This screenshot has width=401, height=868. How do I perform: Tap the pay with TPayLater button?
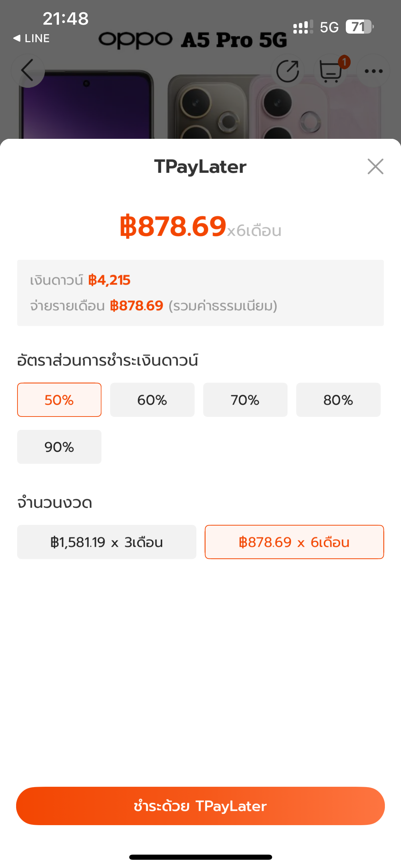point(200,806)
